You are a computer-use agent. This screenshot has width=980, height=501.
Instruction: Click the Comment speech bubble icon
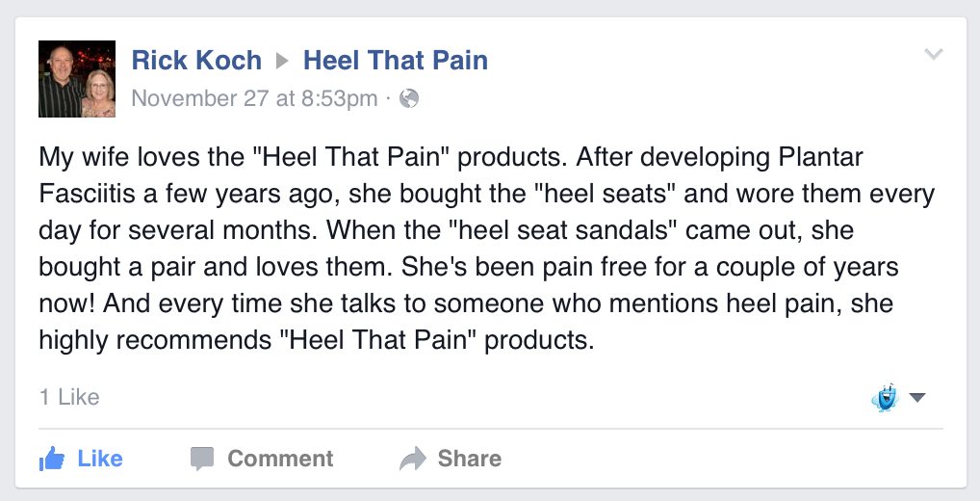point(201,459)
